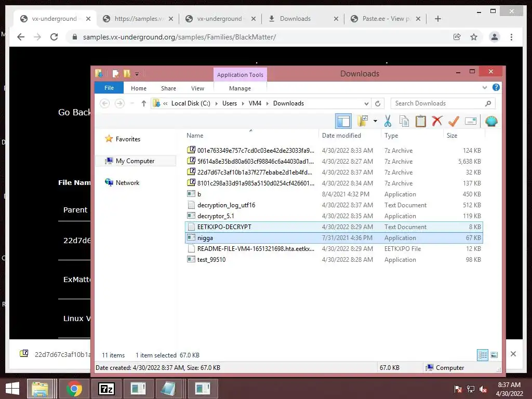The height and width of the screenshot is (399, 532).
Task: Select the 001e763349e757c7 7z archive file
Action: (334, 150)
